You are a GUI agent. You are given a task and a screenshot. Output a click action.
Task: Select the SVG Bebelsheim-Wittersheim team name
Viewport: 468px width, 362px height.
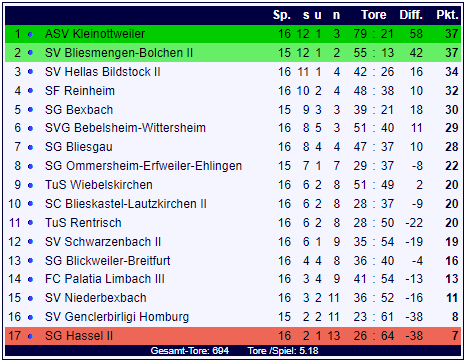[125, 128]
